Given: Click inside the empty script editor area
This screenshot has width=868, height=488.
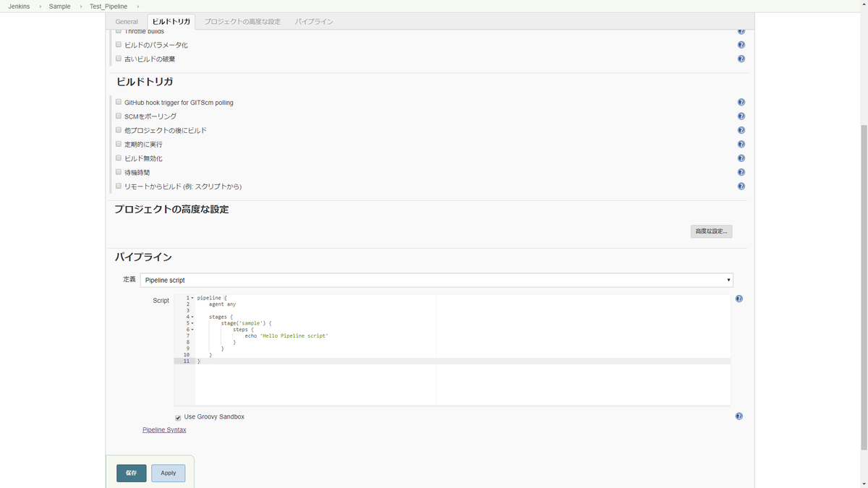Looking at the screenshot, I should pos(463,385).
